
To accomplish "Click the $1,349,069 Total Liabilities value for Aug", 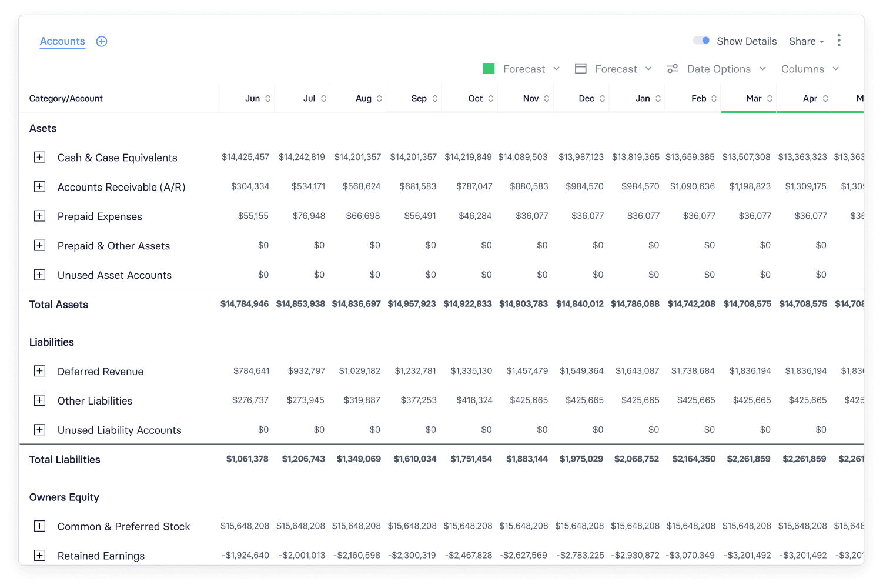I will click(359, 459).
